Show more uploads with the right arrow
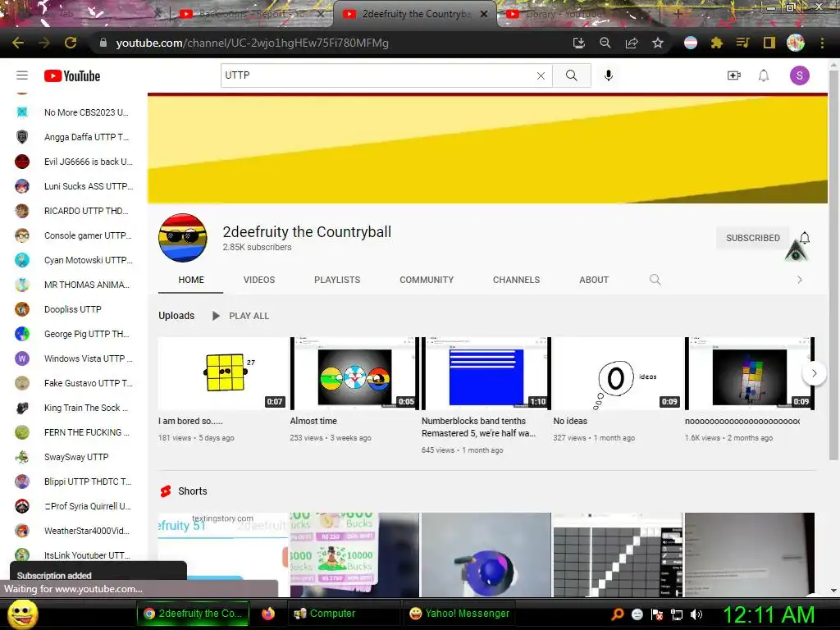840x630 pixels. click(814, 373)
